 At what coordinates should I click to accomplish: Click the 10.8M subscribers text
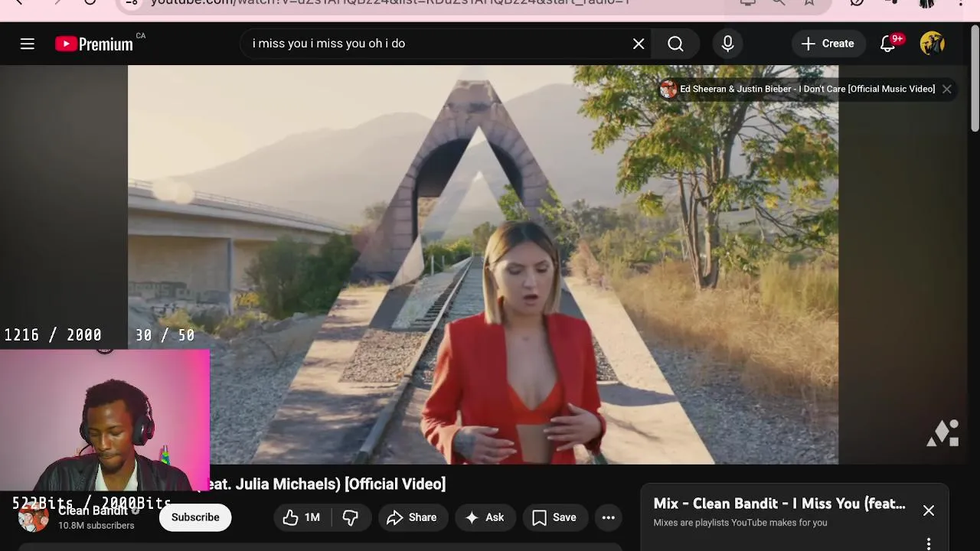[96, 526]
